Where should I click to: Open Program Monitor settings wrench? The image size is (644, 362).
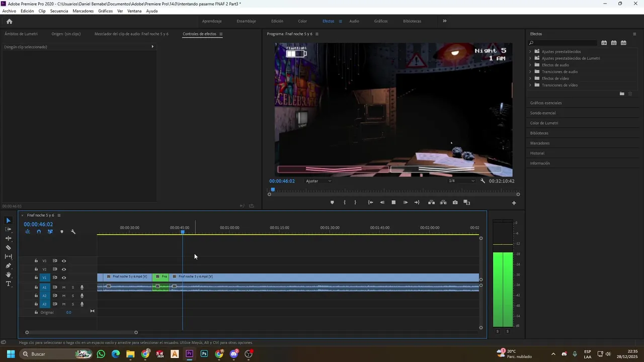(482, 181)
